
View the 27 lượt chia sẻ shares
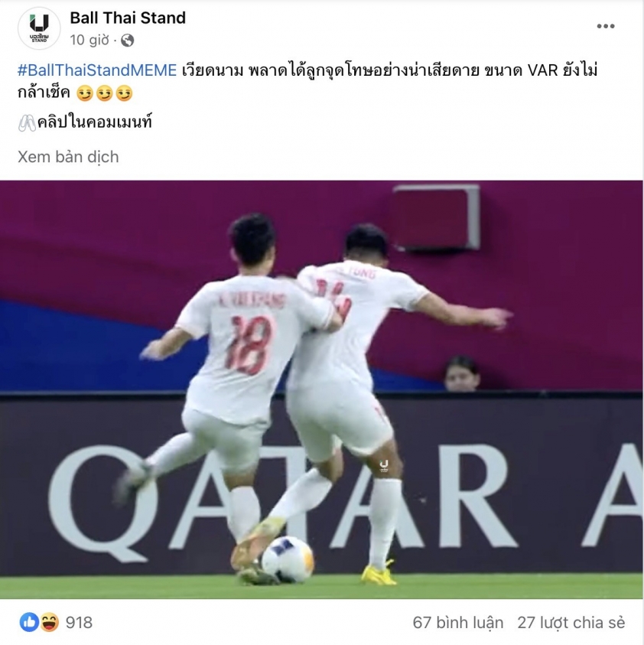pos(571,623)
